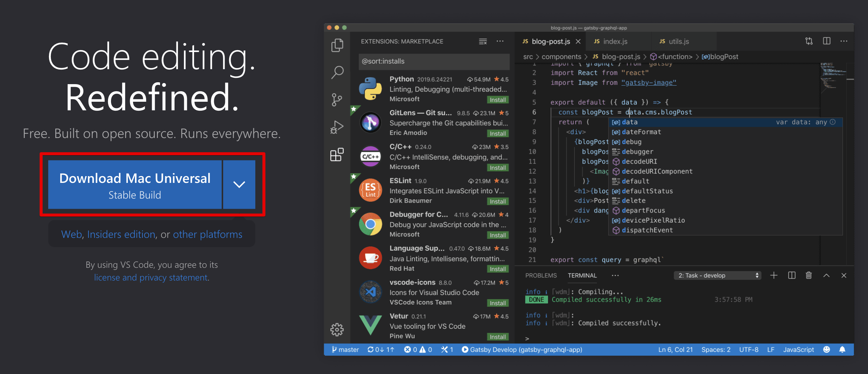The height and width of the screenshot is (374, 868).
Task: Click the info icon beside var data: any
Action: click(x=832, y=122)
